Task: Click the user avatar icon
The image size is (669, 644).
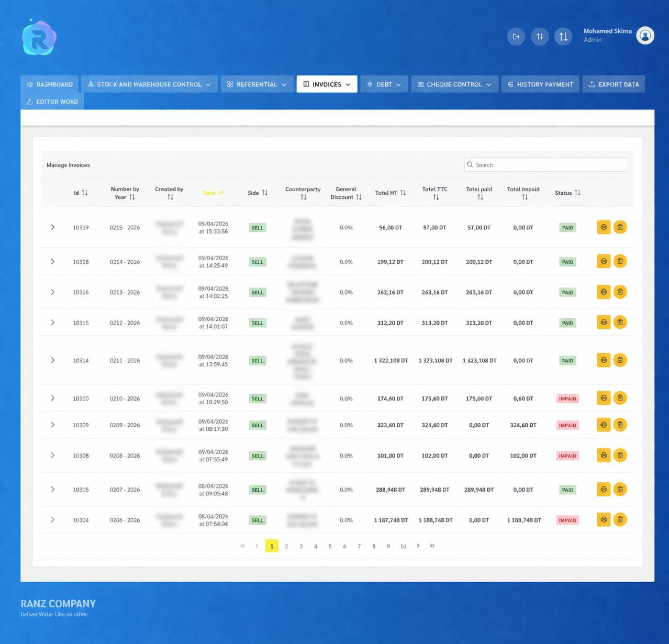Action: pos(645,36)
